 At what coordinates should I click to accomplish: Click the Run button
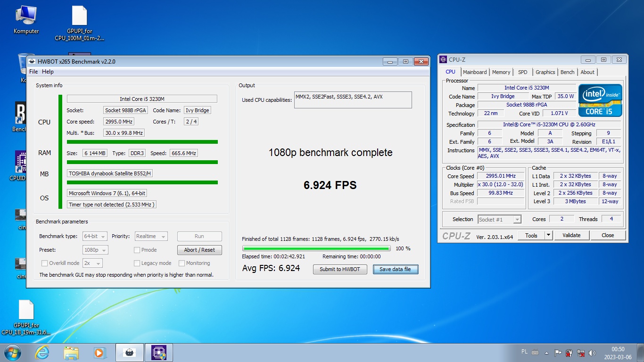199,236
